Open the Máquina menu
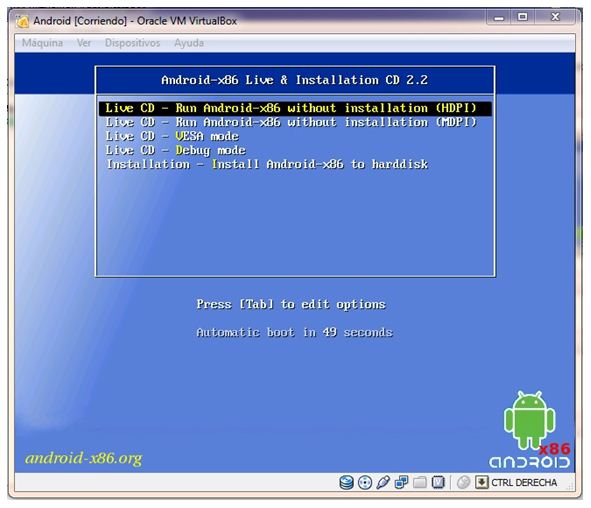The height and width of the screenshot is (508, 591). pos(42,43)
